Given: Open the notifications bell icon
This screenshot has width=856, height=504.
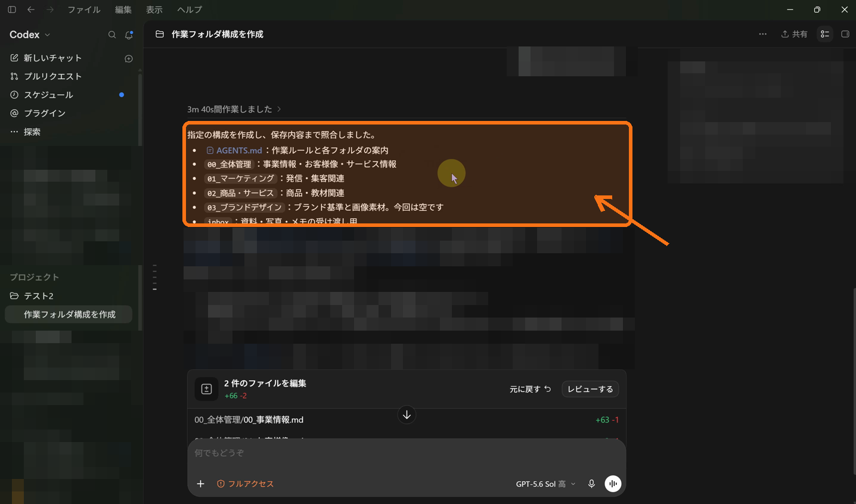Looking at the screenshot, I should 129,35.
